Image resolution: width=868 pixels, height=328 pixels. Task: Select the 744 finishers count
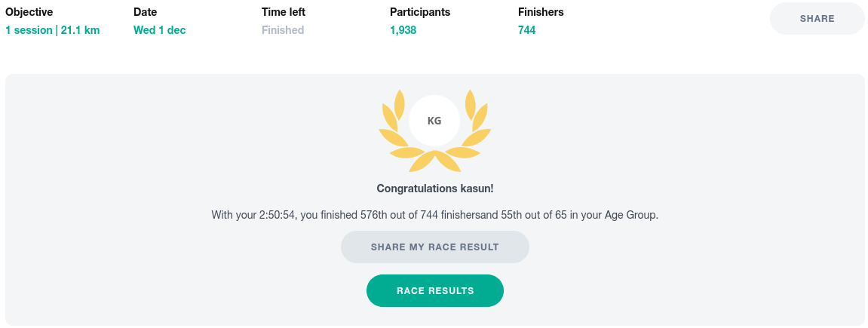point(526,30)
